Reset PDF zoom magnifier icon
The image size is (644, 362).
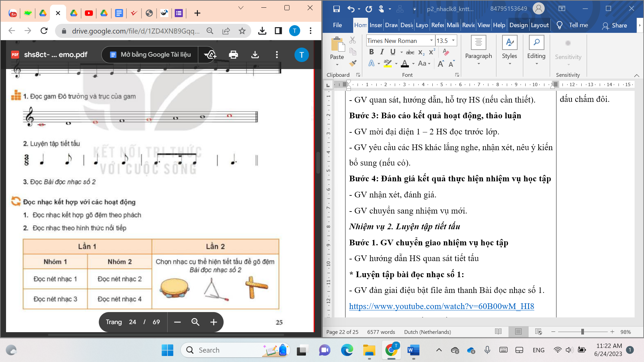pos(195,322)
